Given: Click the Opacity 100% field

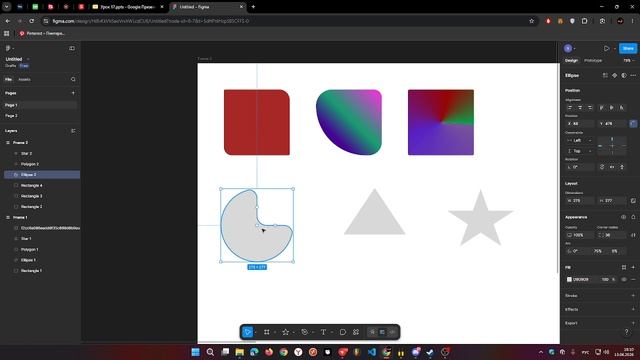Looking at the screenshot, I should click(579, 235).
